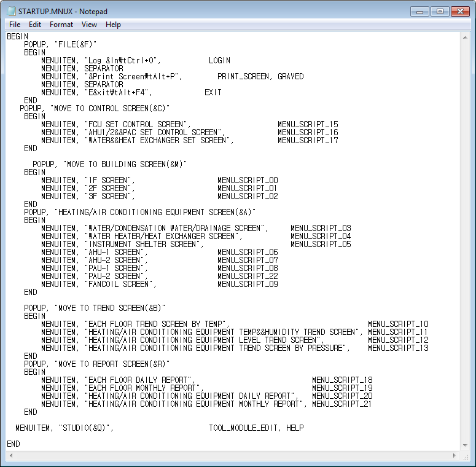476x467 pixels.
Task: Click the final END line
Action: coord(14,444)
